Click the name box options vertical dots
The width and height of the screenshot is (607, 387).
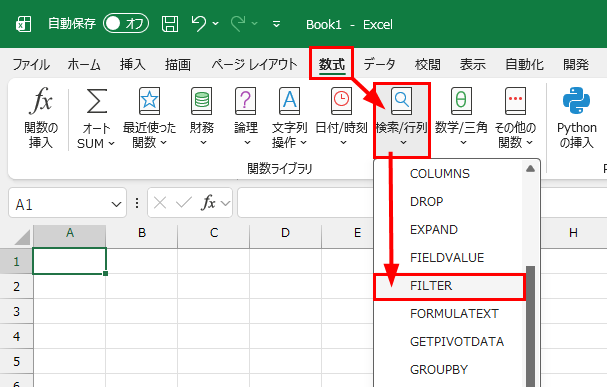(x=137, y=203)
